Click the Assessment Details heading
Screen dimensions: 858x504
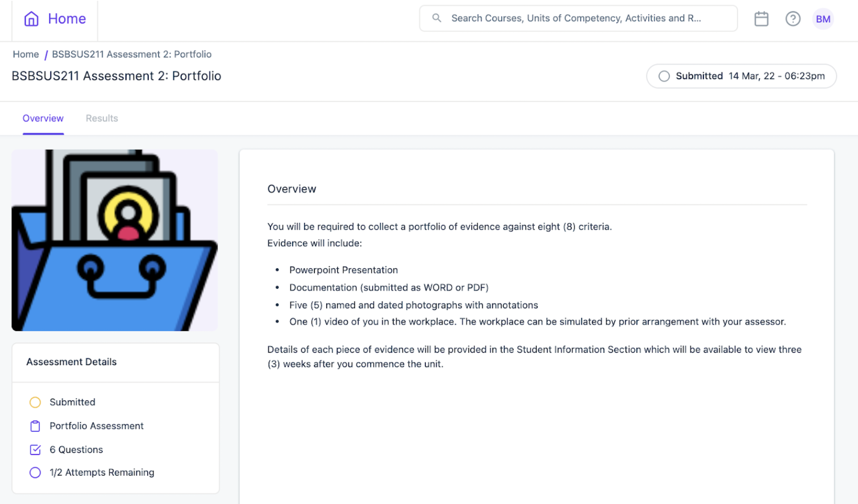coord(71,362)
